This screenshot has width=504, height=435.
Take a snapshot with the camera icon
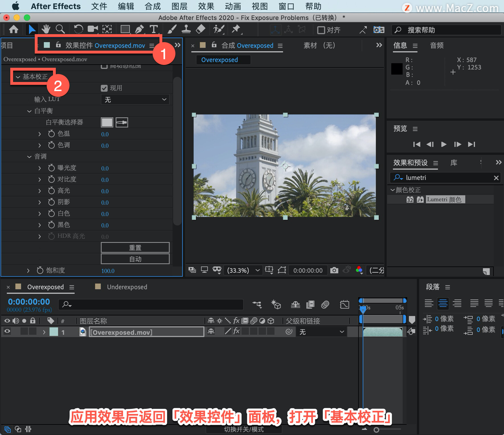(x=334, y=270)
